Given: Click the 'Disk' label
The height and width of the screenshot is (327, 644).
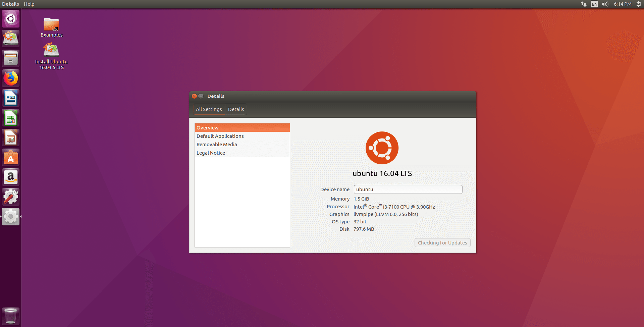Looking at the screenshot, I should pos(344,229).
